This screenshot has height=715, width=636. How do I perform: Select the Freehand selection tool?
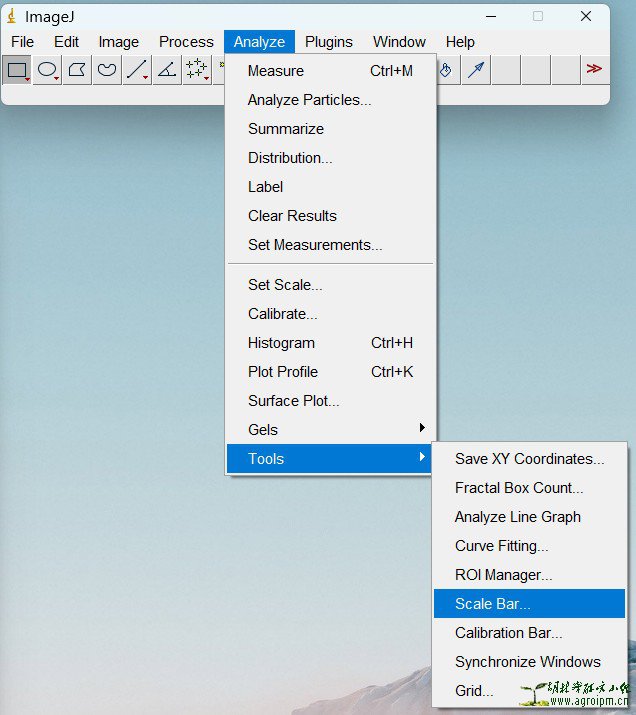107,69
